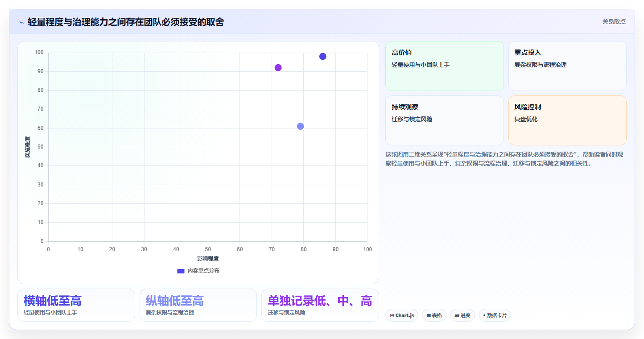Click the icon in the 进度 tag

(457, 315)
